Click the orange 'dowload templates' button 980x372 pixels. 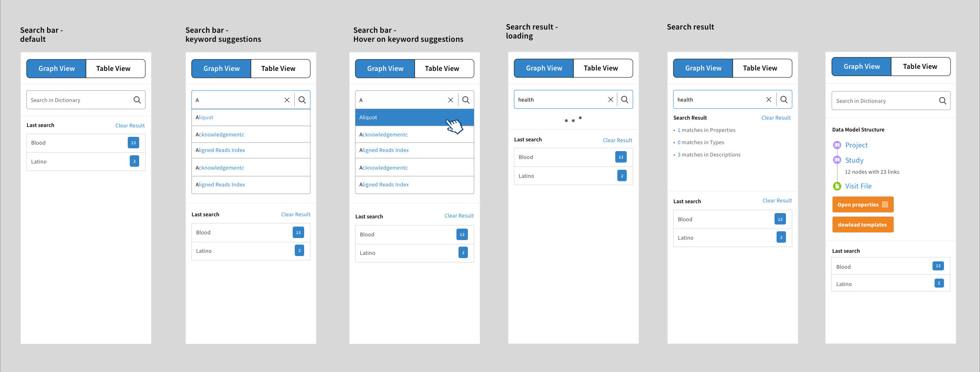pyautogui.click(x=863, y=225)
